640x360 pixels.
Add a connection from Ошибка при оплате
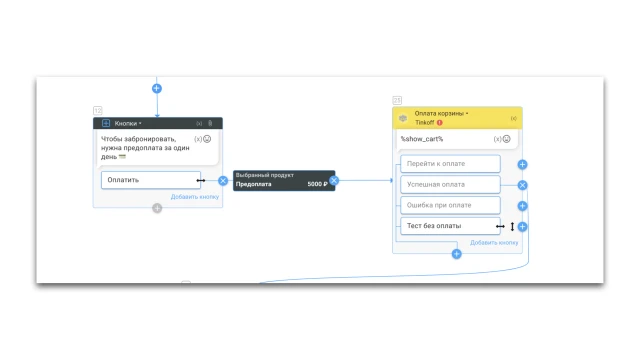click(x=522, y=206)
